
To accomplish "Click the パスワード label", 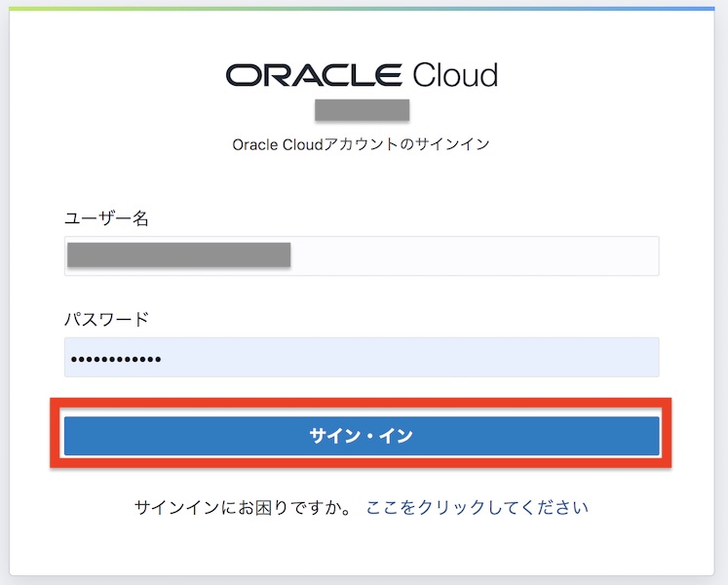I will point(106,319).
